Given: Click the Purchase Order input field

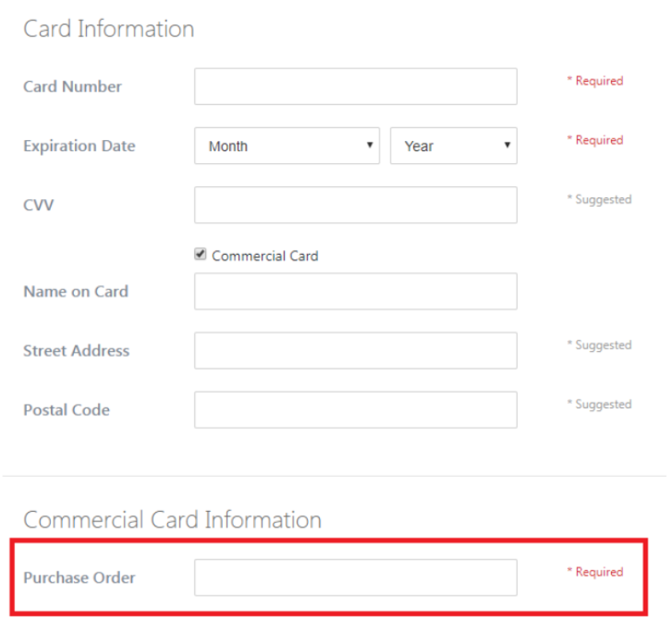Looking at the screenshot, I should (x=355, y=577).
